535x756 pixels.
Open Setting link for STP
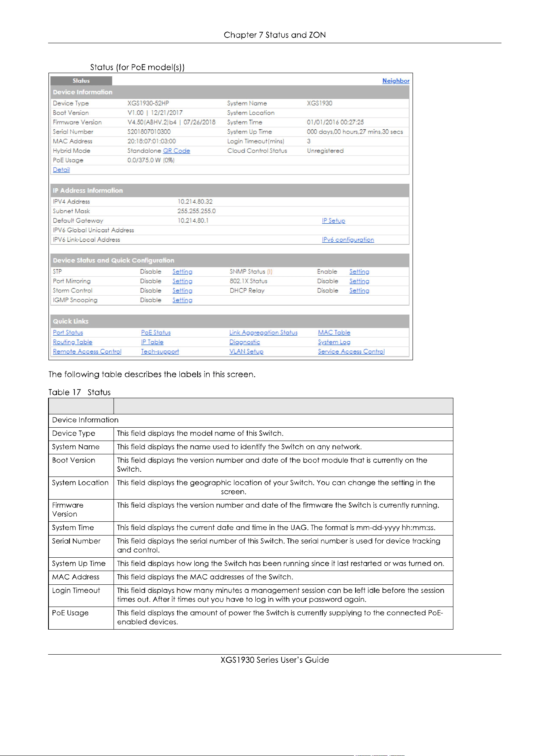pyautogui.click(x=182, y=272)
